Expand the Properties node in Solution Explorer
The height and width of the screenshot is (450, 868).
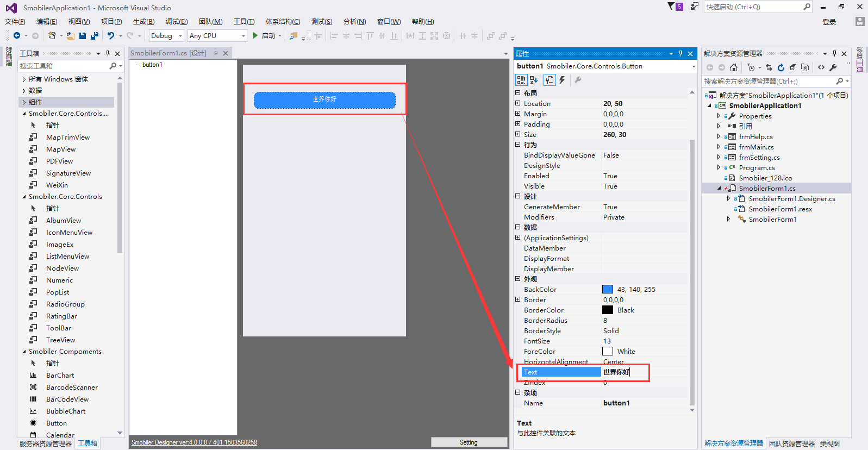pos(719,116)
